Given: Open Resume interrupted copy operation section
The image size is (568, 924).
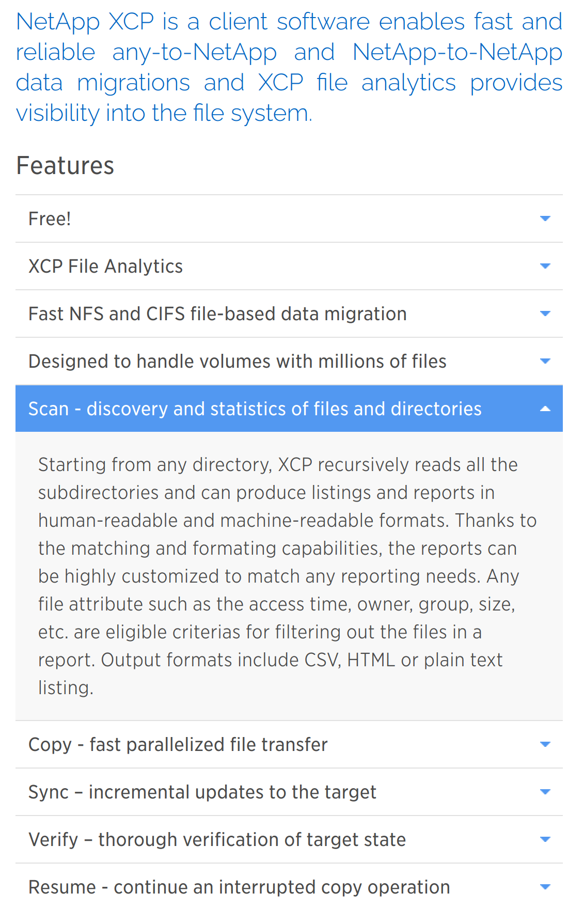Looking at the screenshot, I should coord(239,887).
